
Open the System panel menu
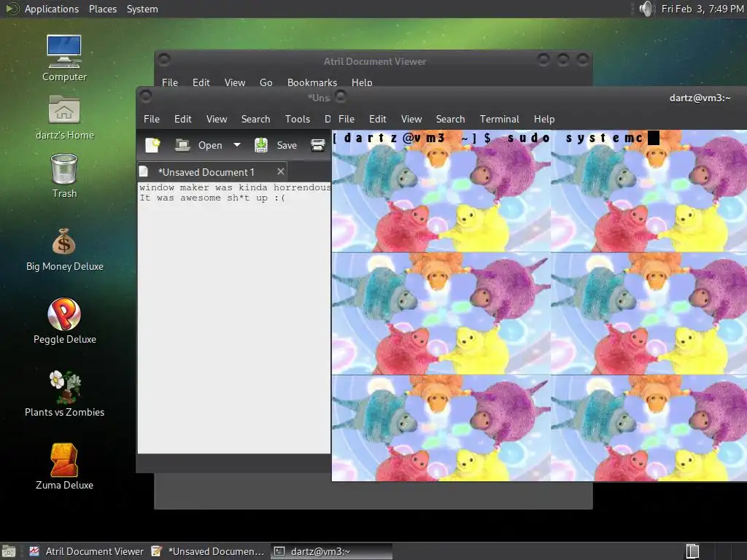[x=142, y=9]
